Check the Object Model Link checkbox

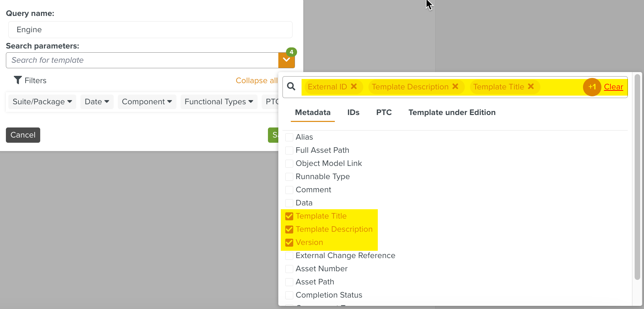click(289, 164)
